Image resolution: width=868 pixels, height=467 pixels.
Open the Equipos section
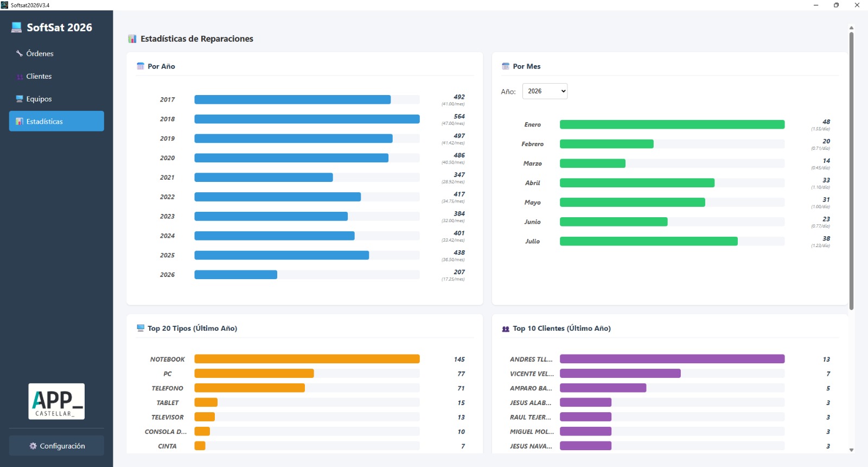[x=56, y=99]
